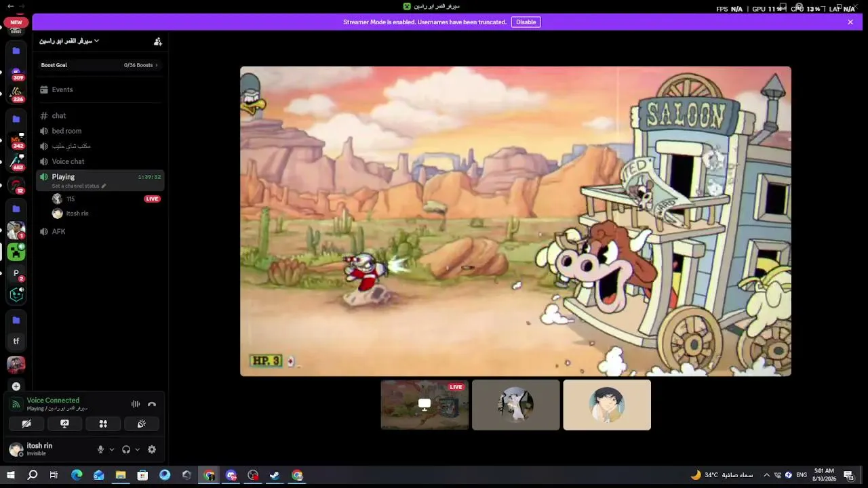Click the Disable streamer mode button
Viewport: 868px width, 488px height.
526,22
